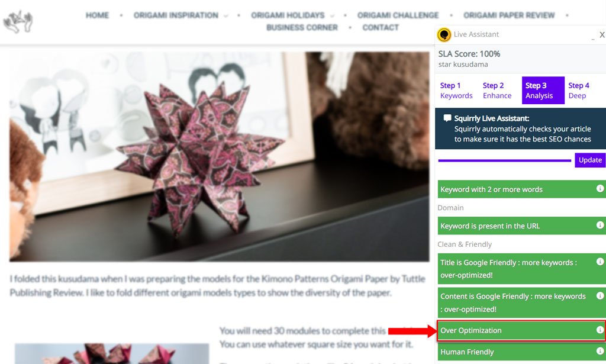
Task: Minimize the Live Assistant panel
Action: [593, 37]
